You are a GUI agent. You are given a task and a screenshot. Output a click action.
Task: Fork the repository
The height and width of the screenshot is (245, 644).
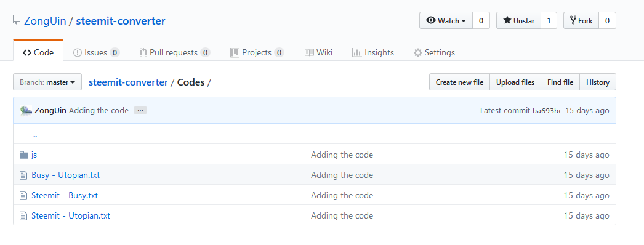point(581,20)
